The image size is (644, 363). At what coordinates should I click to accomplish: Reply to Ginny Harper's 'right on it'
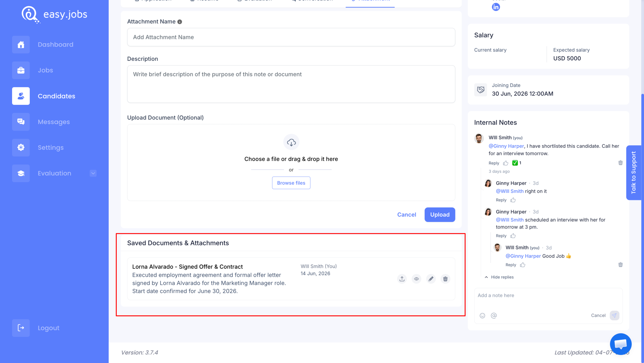501,200
